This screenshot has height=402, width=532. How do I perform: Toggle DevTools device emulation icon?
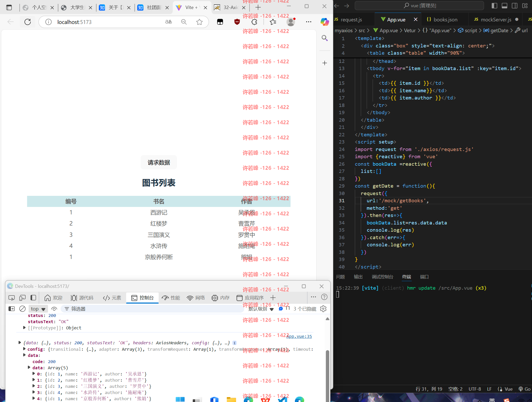22,298
